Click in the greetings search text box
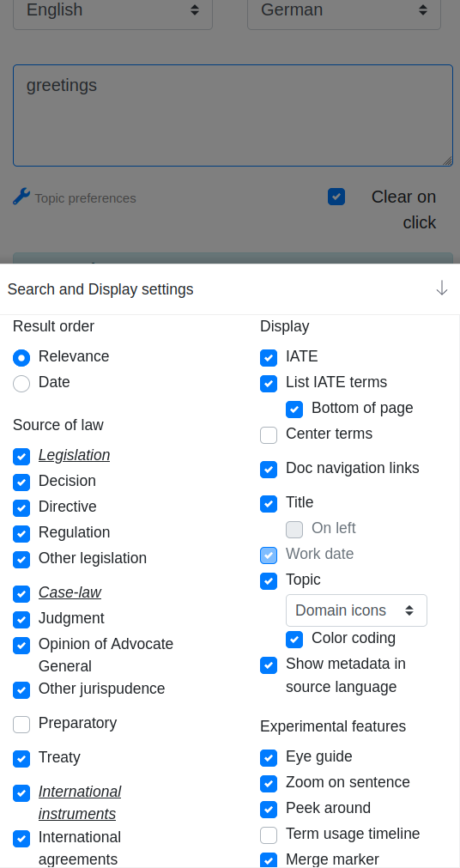Viewport: 460px width, 868px height. [x=233, y=116]
